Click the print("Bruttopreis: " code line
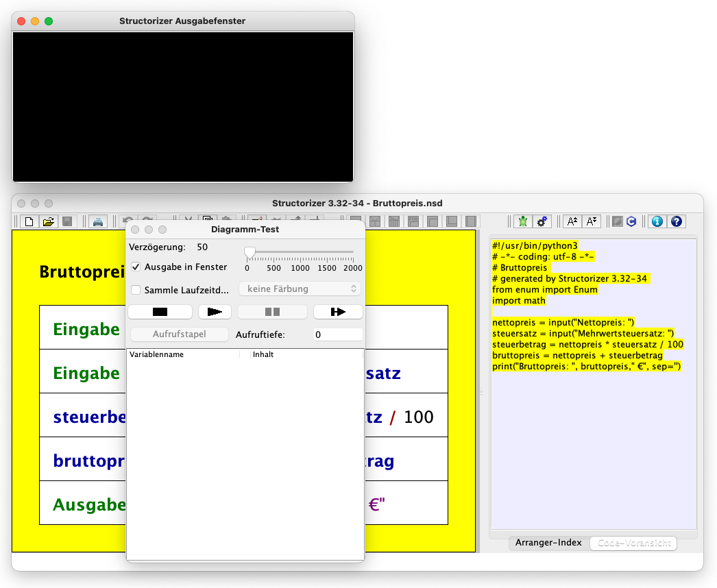The height and width of the screenshot is (588, 717). click(x=586, y=366)
